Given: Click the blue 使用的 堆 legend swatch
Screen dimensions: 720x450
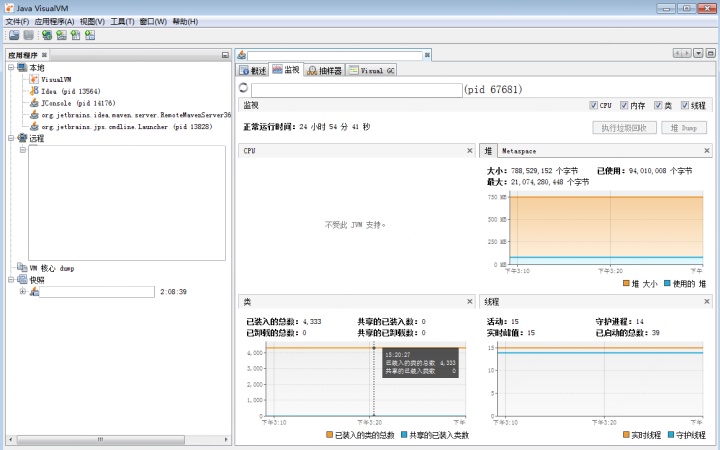Looking at the screenshot, I should tap(667, 283).
